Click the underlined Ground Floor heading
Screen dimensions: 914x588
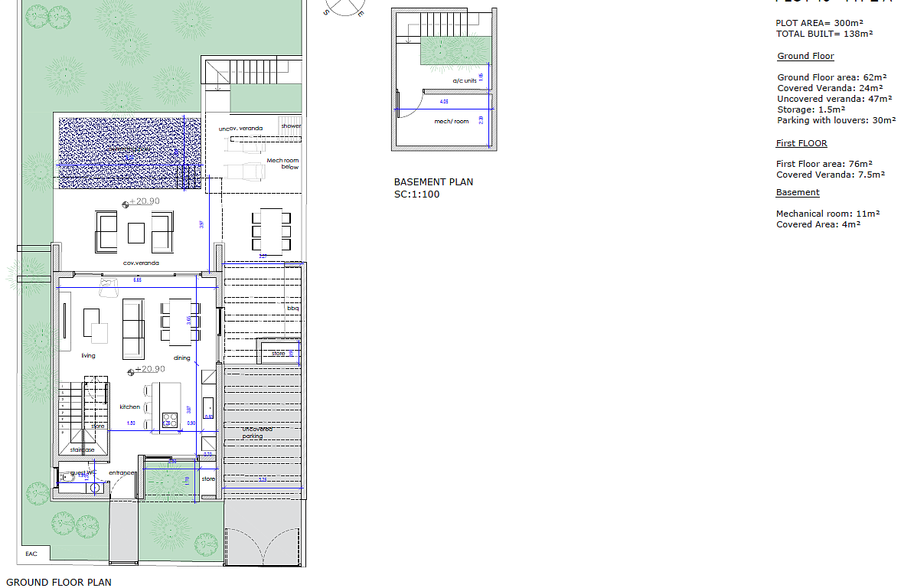tap(805, 56)
